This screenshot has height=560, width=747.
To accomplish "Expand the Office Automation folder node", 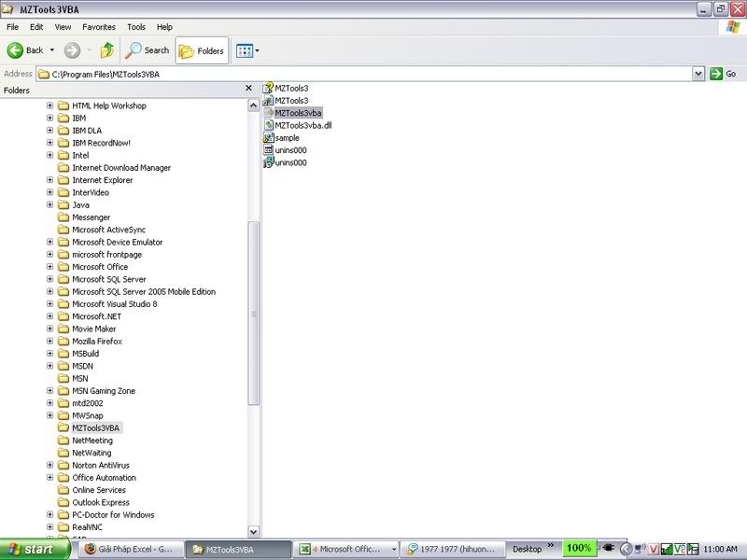I will 50,477.
